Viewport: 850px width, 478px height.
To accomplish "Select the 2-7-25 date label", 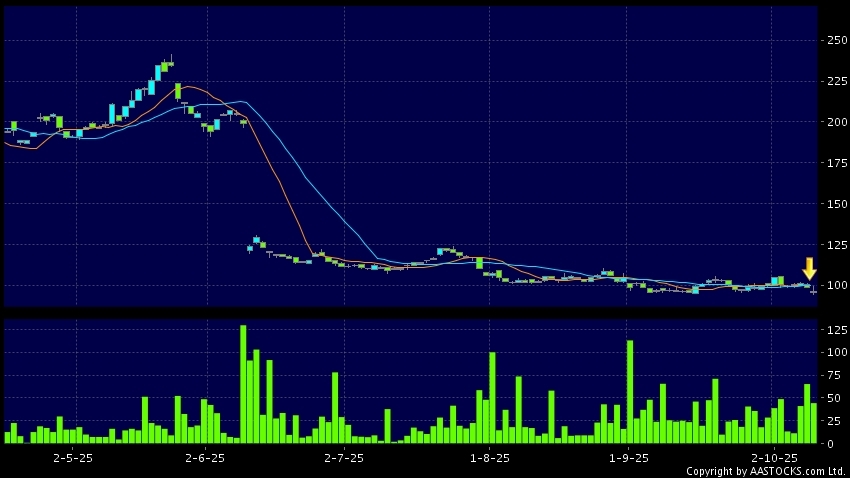I will point(344,456).
